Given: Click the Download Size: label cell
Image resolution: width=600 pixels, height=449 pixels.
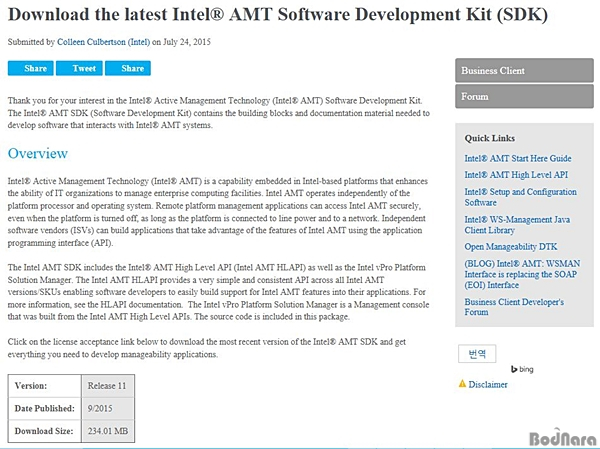Looking at the screenshot, I should coord(45,431).
